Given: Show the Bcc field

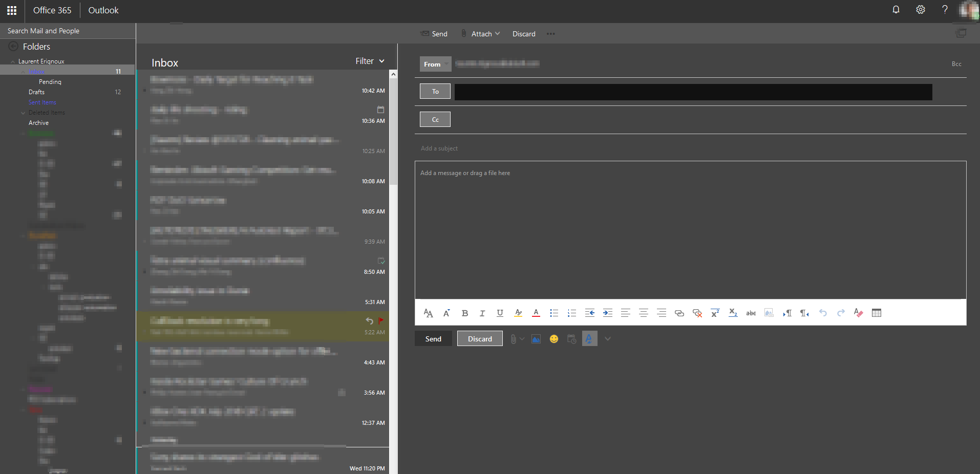Looking at the screenshot, I should tap(956, 63).
